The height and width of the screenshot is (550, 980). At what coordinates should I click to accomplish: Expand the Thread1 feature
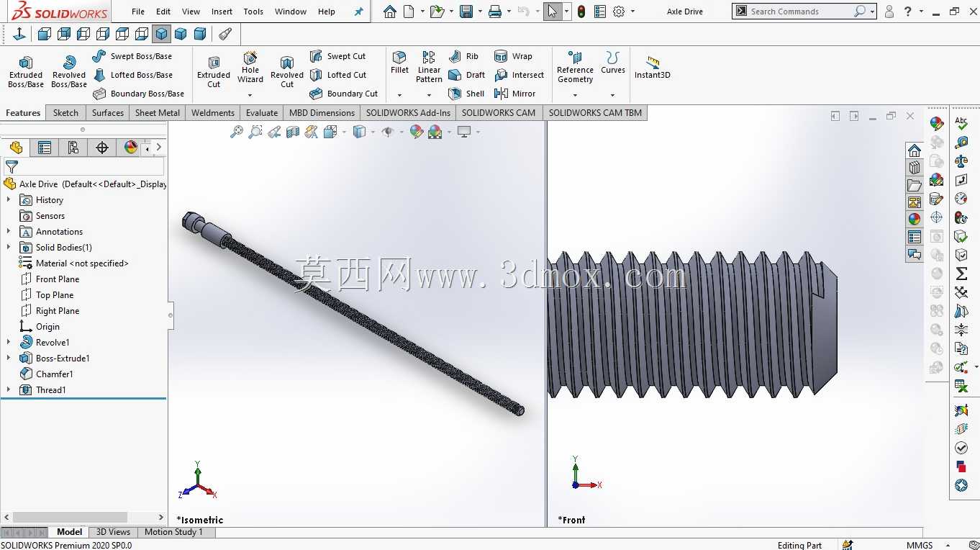tap(9, 390)
